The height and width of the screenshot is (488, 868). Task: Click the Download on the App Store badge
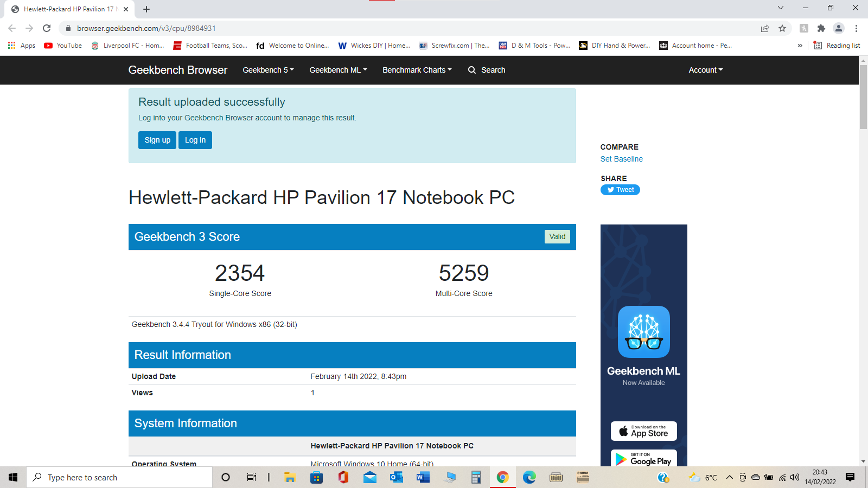tap(644, 431)
